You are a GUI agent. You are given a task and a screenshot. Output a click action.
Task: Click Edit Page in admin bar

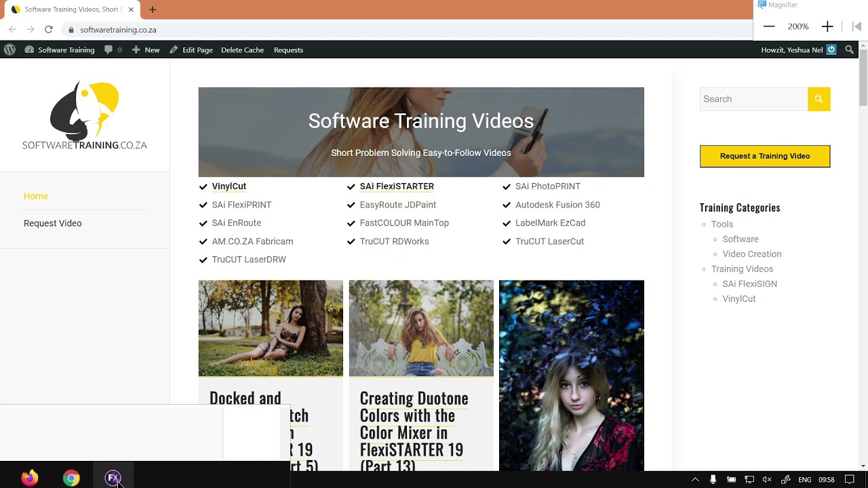191,49
